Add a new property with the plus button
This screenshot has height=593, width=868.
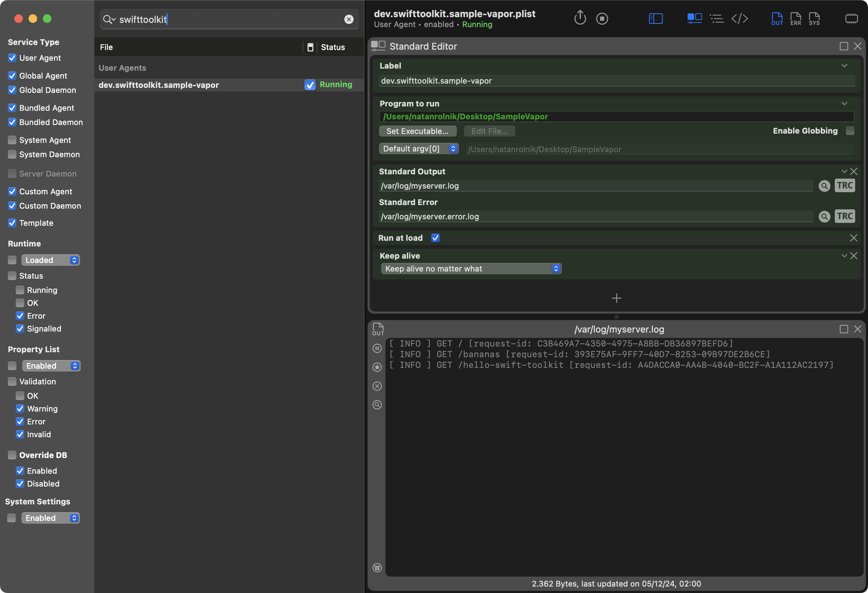(x=616, y=298)
